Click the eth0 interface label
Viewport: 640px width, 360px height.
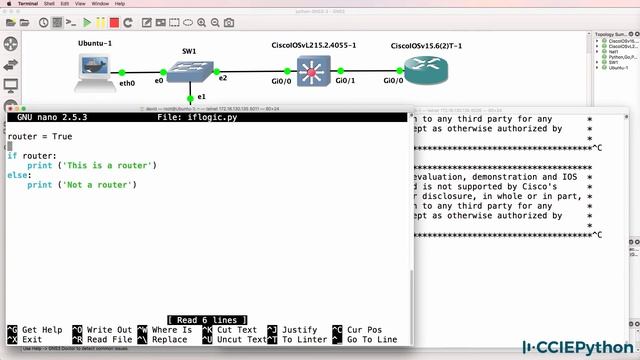127,83
